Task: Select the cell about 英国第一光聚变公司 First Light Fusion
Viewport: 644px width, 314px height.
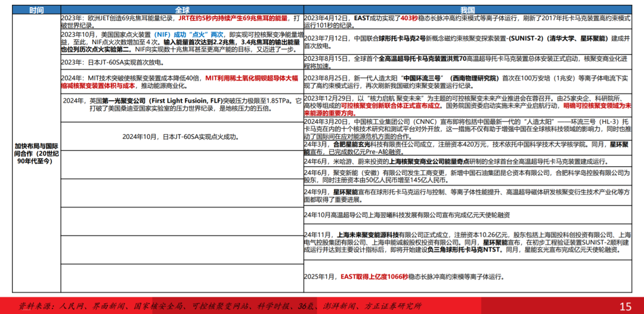Action: (182, 108)
